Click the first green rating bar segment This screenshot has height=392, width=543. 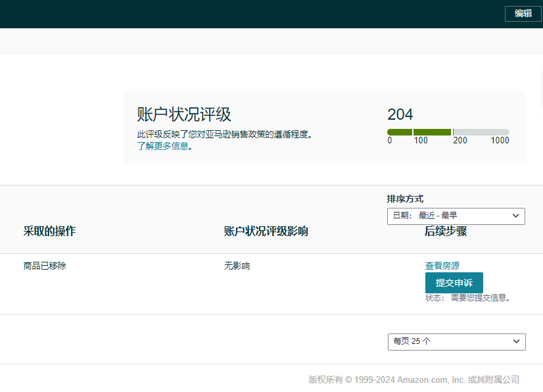coord(400,132)
